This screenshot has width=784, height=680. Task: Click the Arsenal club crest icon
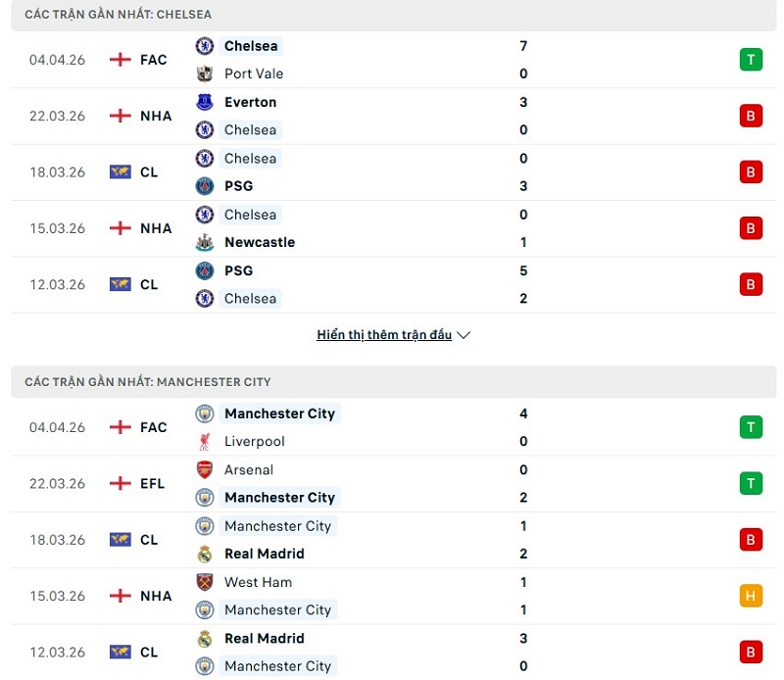(x=205, y=469)
